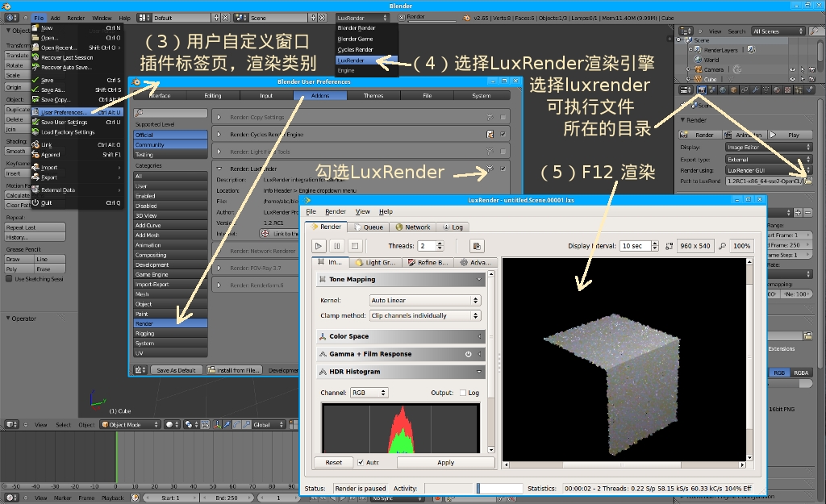Select the translate manipulator arrow icon
Image resolution: width=826 pixels, height=504 pixels.
[x=227, y=424]
